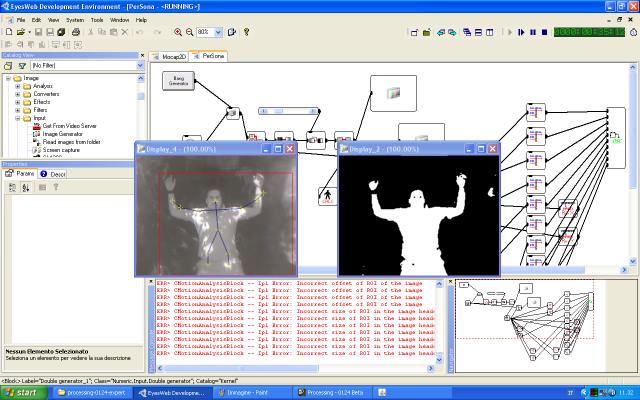Image resolution: width=640 pixels, height=400 pixels.
Task: Expand the Filters folder in catalog
Action: tap(17, 110)
